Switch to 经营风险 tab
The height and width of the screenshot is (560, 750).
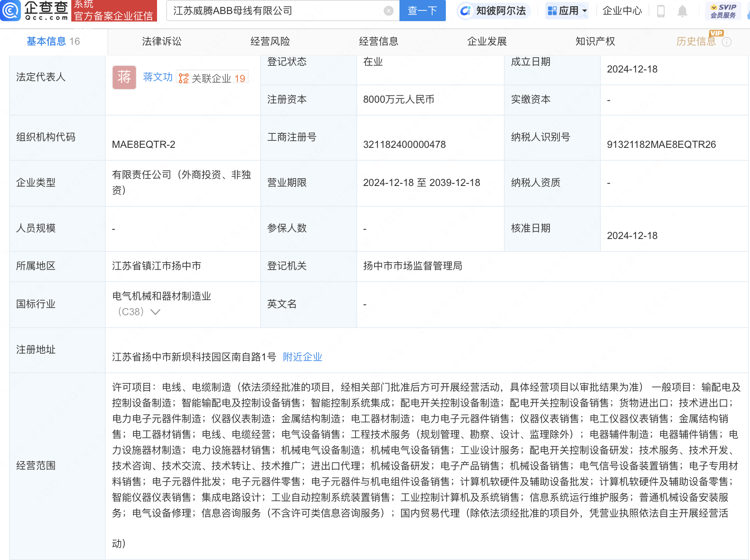coord(270,41)
